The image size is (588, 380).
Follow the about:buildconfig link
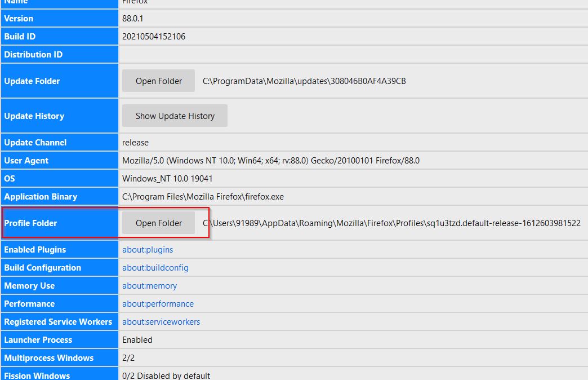[155, 268]
